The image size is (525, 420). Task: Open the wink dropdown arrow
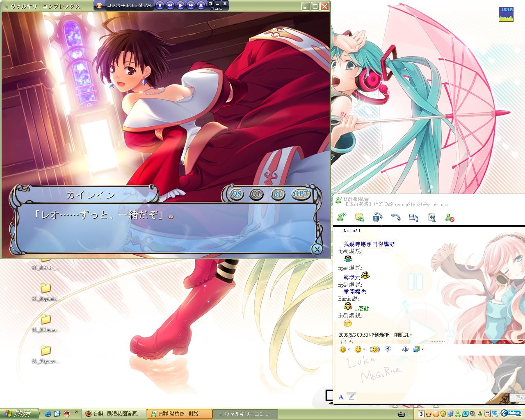coord(364,349)
